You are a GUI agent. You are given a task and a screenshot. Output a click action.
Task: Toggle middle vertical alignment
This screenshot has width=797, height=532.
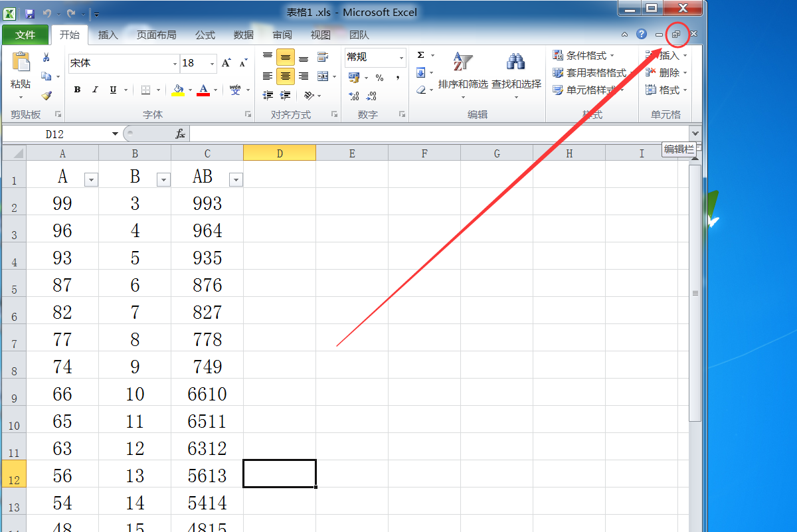coord(286,57)
